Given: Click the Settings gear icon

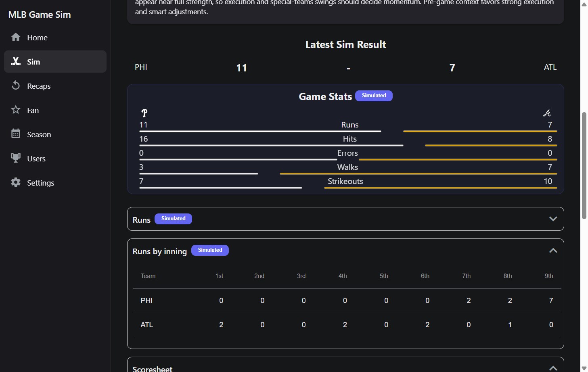Looking at the screenshot, I should (16, 182).
